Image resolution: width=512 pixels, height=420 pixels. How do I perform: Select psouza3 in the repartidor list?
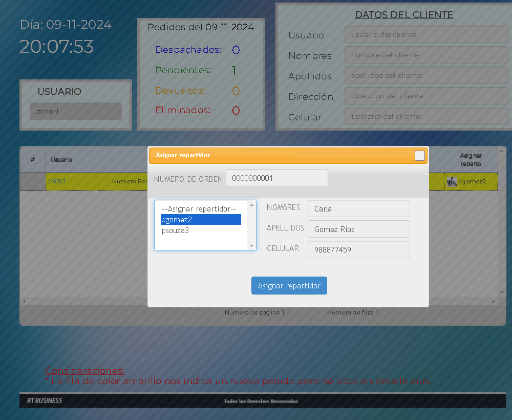(175, 230)
